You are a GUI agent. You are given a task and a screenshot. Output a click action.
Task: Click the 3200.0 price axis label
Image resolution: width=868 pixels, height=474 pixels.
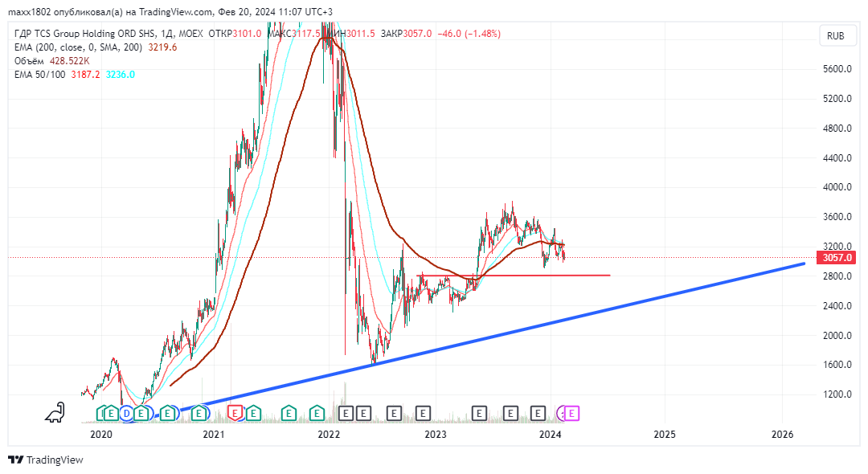coord(837,246)
